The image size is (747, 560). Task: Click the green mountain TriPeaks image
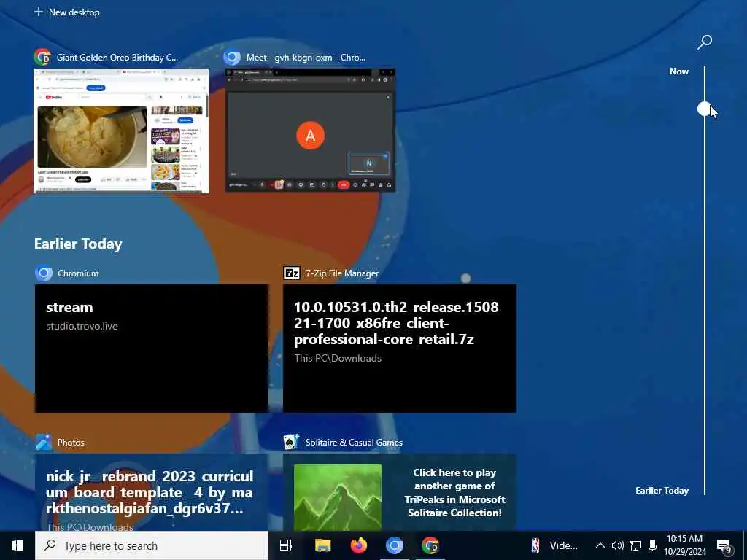tap(338, 497)
